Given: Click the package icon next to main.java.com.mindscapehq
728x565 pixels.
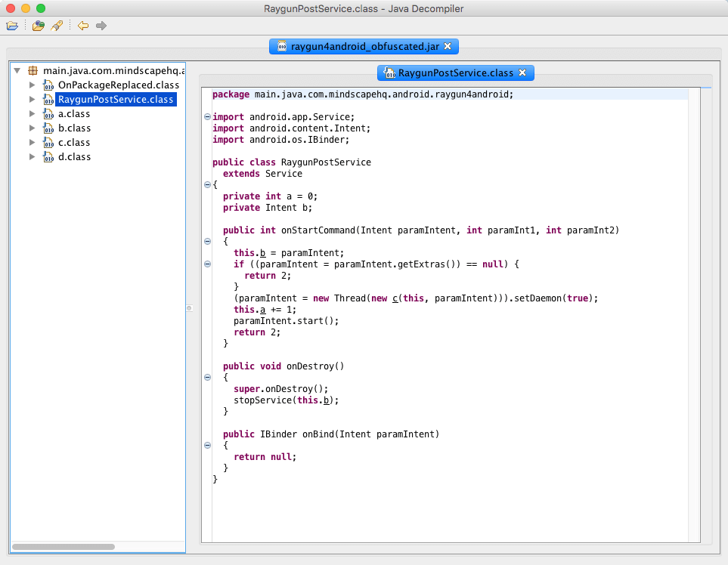Looking at the screenshot, I should click(x=32, y=69).
